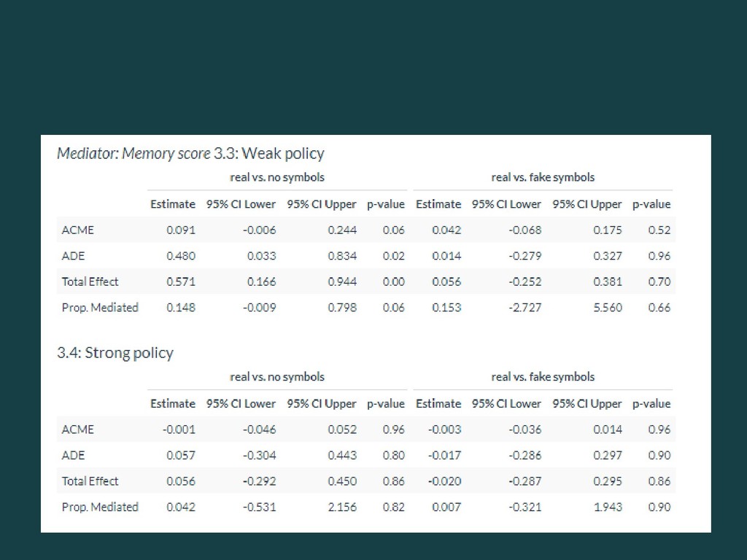Screen dimensions: 747x560
Task: Select the lower CI value -2.727
Action: (525, 308)
